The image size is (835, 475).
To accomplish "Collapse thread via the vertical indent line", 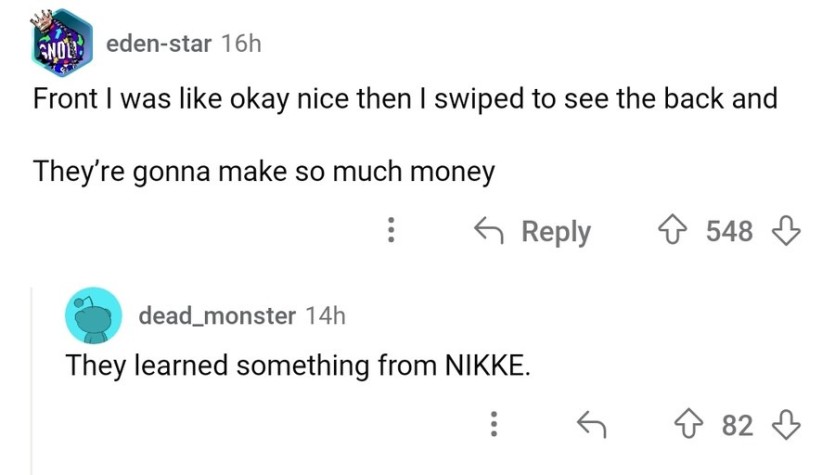I will point(31,381).
